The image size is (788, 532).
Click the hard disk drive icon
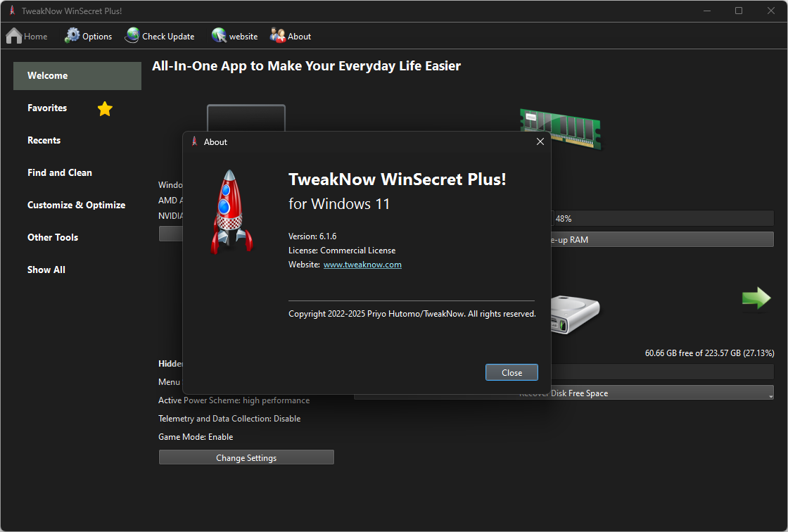[575, 315]
